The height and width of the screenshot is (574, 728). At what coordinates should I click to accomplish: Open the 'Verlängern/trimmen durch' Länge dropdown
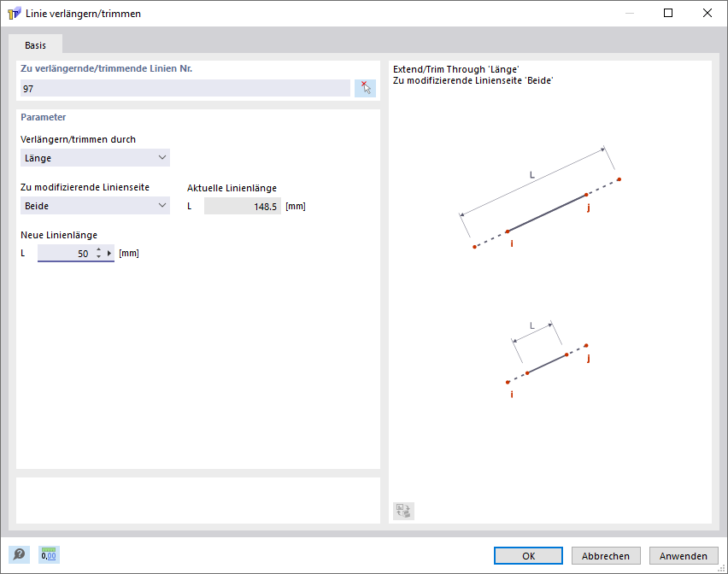point(95,158)
